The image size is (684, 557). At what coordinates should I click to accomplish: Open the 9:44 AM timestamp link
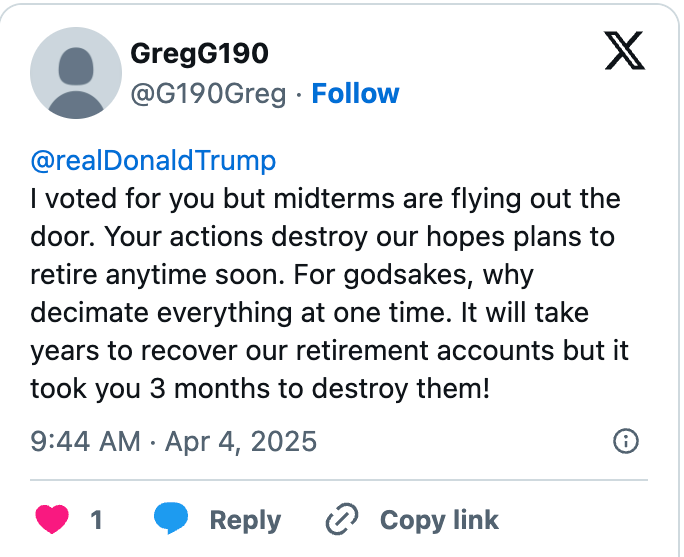(86, 441)
